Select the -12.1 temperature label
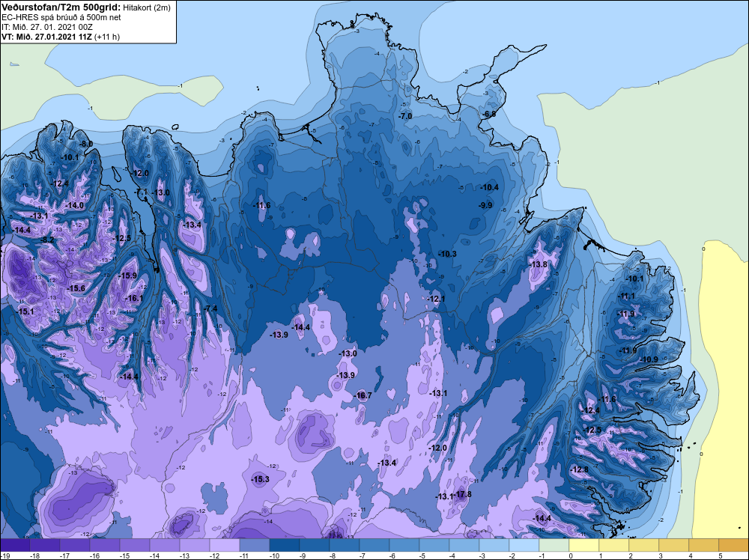The height and width of the screenshot is (560, 749). [436, 299]
